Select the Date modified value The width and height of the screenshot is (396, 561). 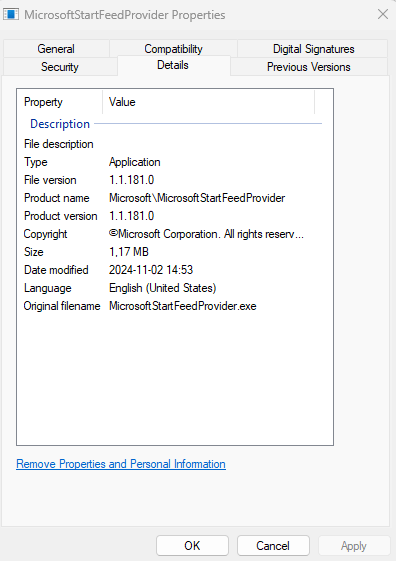click(x=151, y=270)
